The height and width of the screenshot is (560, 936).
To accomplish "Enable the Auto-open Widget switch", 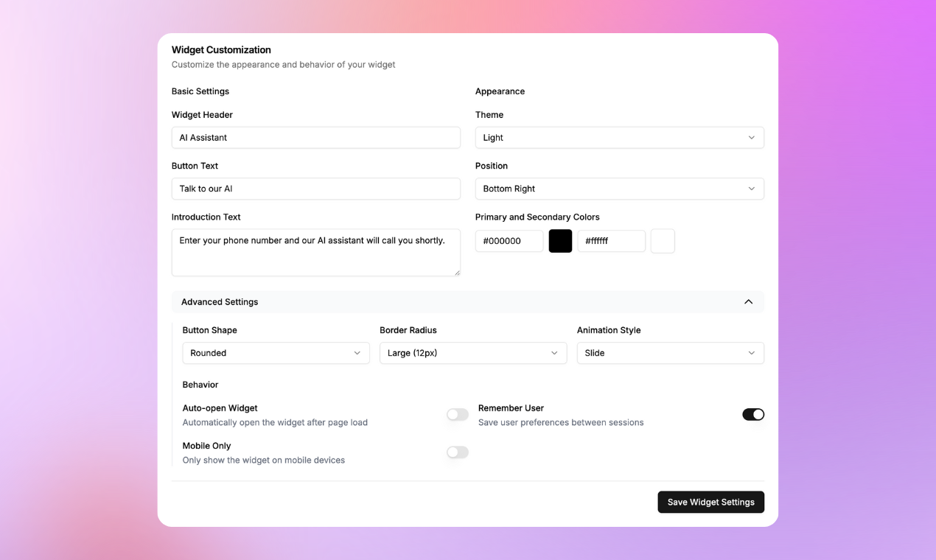I will 458,415.
